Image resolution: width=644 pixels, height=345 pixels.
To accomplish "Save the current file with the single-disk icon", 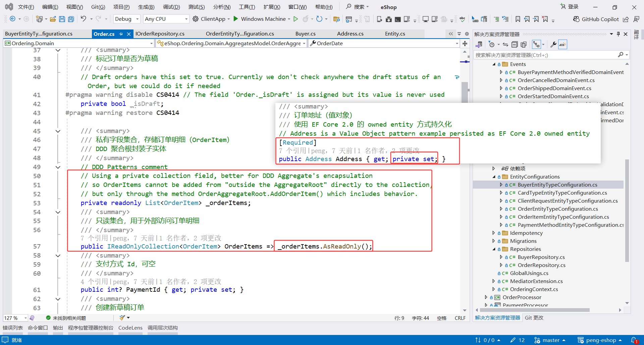I will [62, 19].
